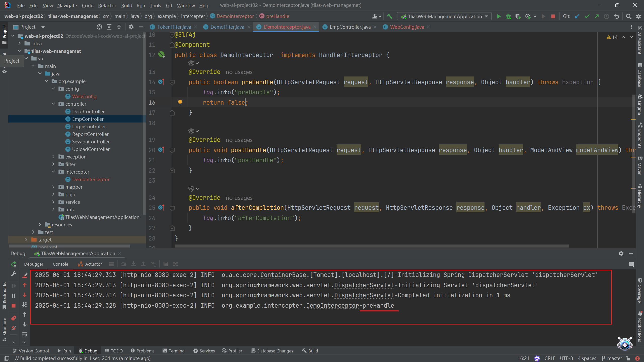Click the Search Everywhere magnifier icon
This screenshot has height=362, width=644.
[628, 16]
